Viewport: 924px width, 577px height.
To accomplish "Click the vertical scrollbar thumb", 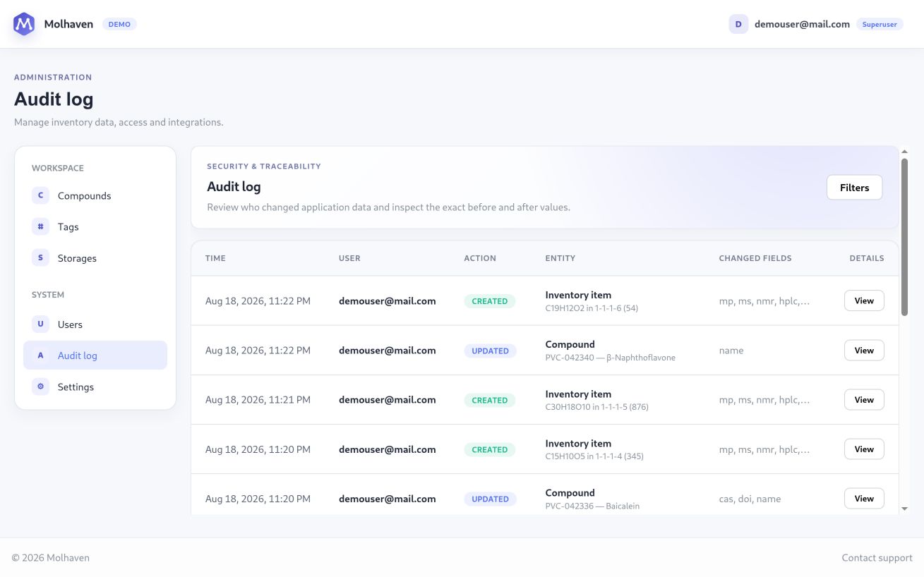I will (x=904, y=237).
